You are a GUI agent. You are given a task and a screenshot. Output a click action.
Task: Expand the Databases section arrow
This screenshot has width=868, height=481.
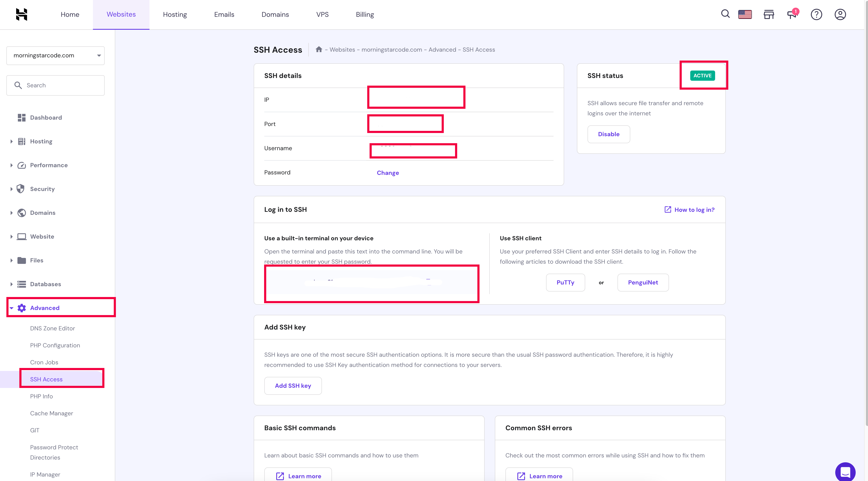[11, 284]
